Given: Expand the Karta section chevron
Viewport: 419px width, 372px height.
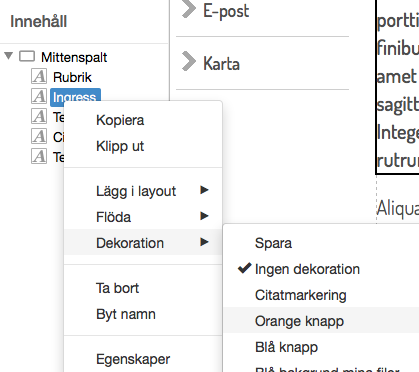Looking at the screenshot, I should click(189, 61).
